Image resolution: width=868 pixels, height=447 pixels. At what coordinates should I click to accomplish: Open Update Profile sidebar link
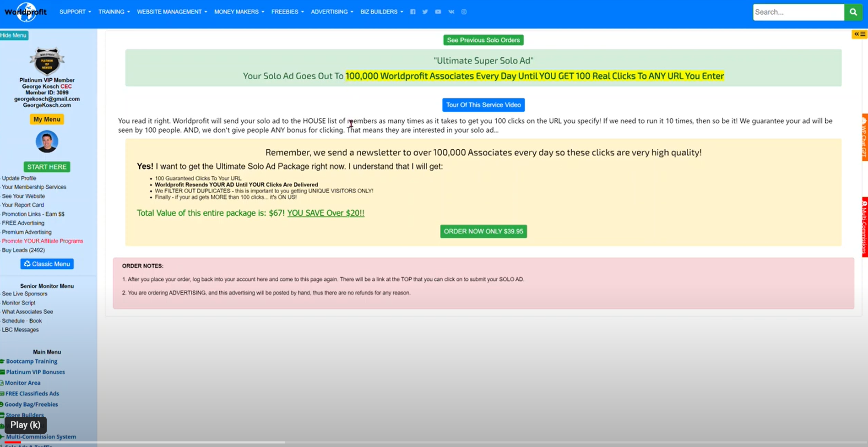click(x=19, y=178)
